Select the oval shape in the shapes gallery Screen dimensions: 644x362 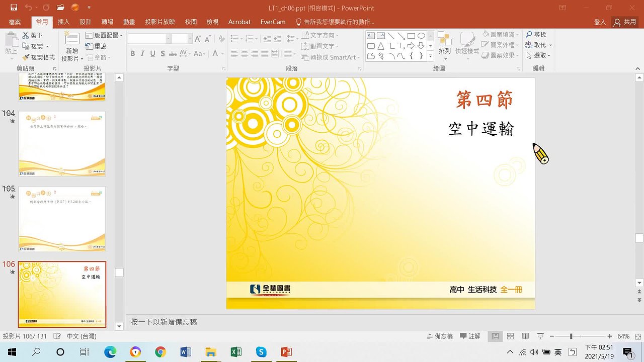(x=421, y=36)
